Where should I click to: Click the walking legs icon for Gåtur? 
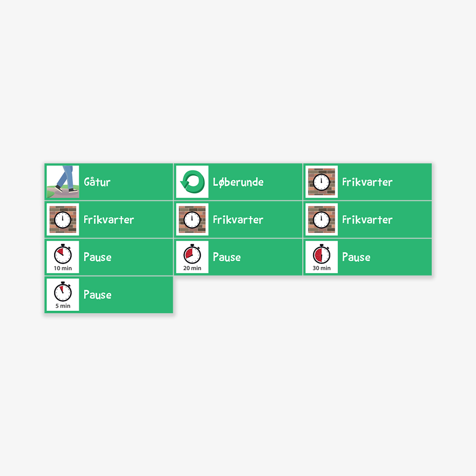coord(63,182)
